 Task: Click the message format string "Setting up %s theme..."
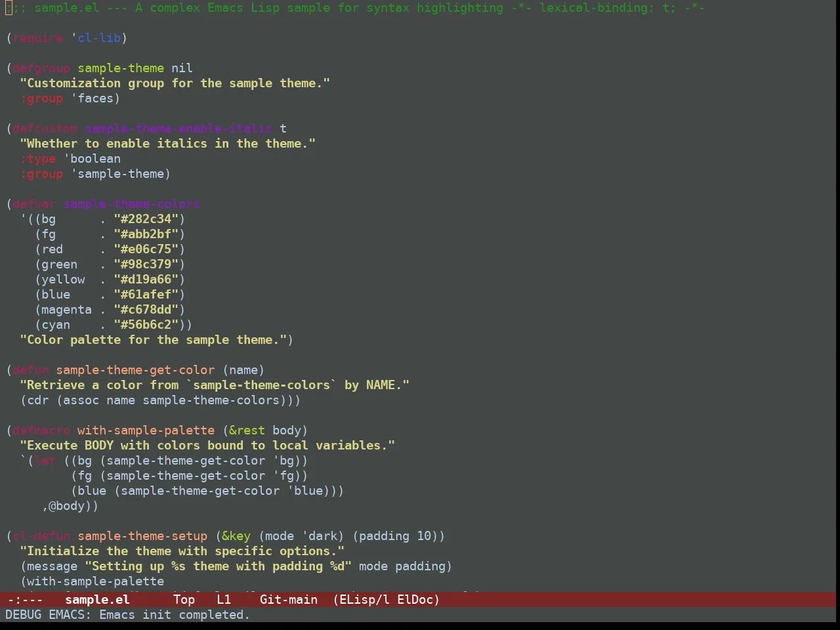click(219, 566)
